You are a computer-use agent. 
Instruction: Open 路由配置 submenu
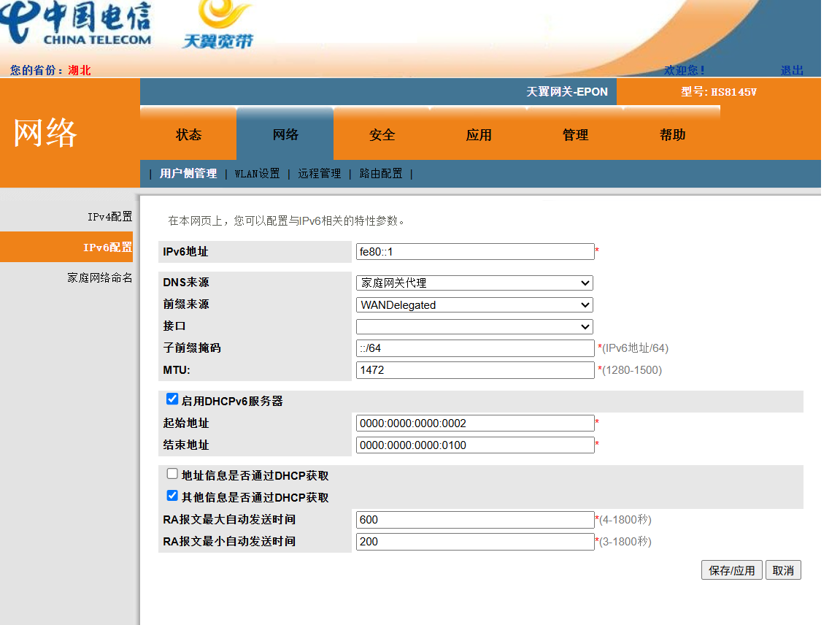coord(381,174)
